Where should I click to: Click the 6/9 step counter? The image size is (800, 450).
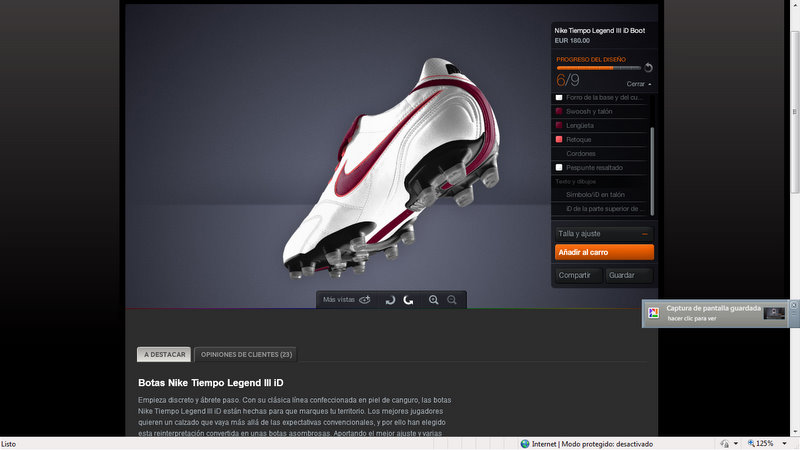568,80
